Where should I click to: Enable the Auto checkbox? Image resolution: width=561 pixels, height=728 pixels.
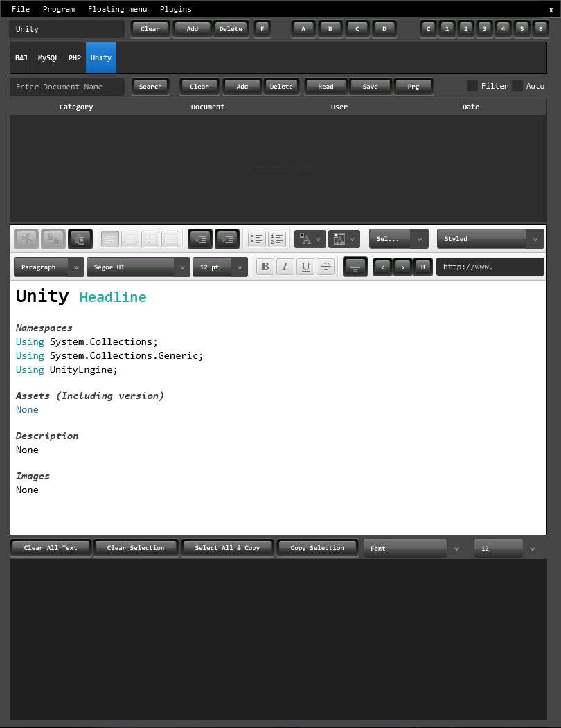coord(518,85)
